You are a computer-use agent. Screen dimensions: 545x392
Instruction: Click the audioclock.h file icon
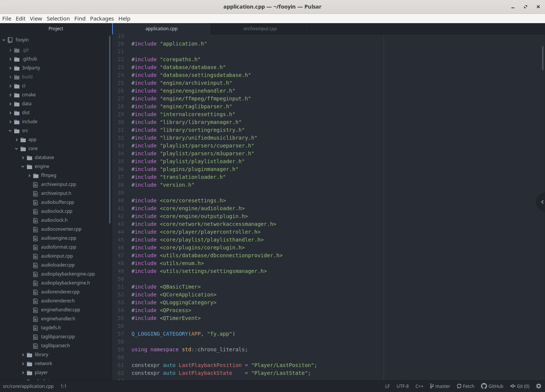tap(35, 220)
